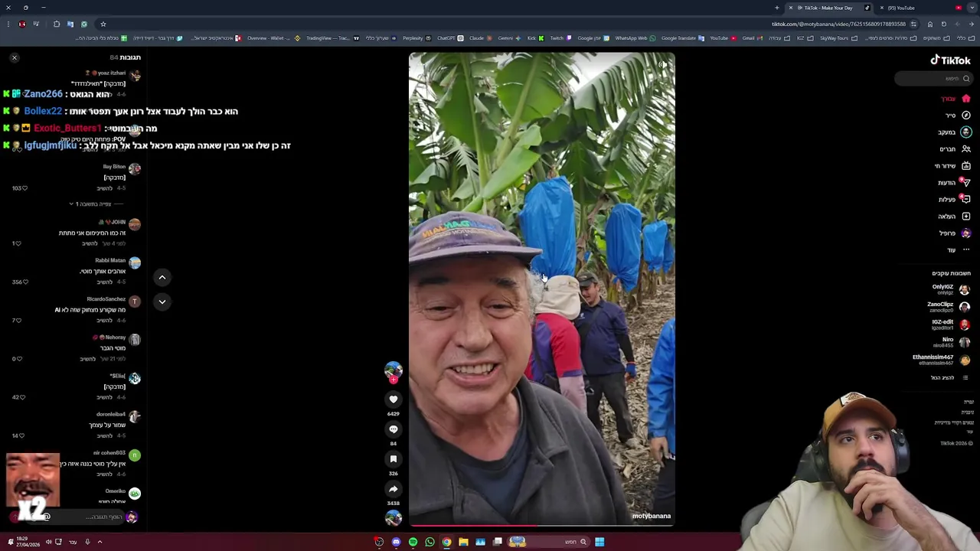This screenshot has width=980, height=551.
Task: Go to previous video with up chevron
Action: tap(162, 277)
